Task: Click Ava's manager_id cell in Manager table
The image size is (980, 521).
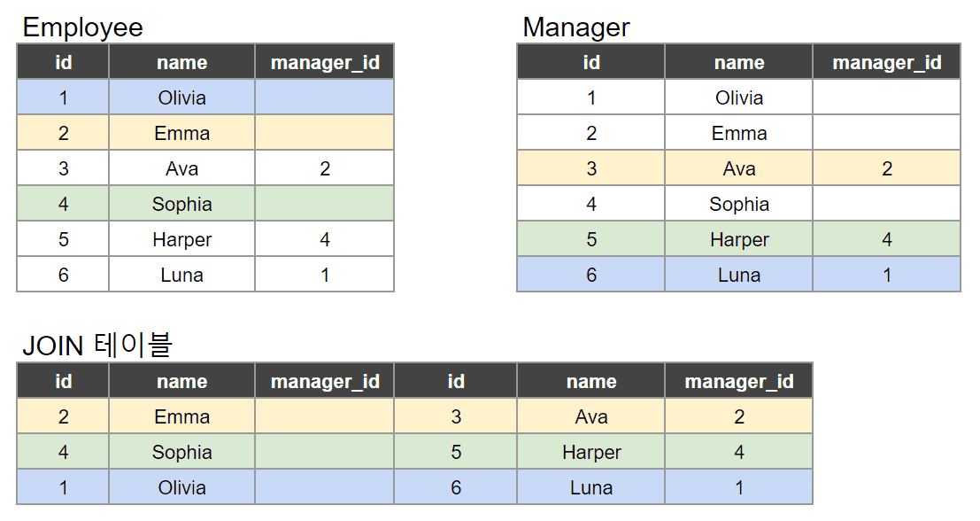Action: [x=886, y=168]
